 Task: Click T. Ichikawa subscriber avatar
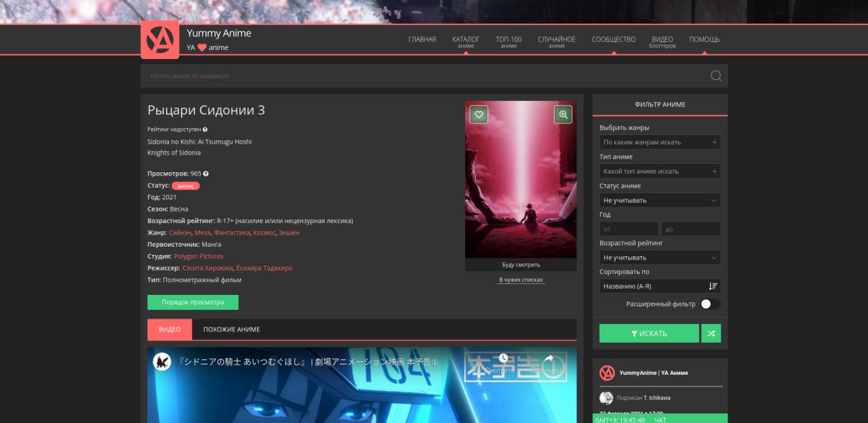(x=606, y=398)
